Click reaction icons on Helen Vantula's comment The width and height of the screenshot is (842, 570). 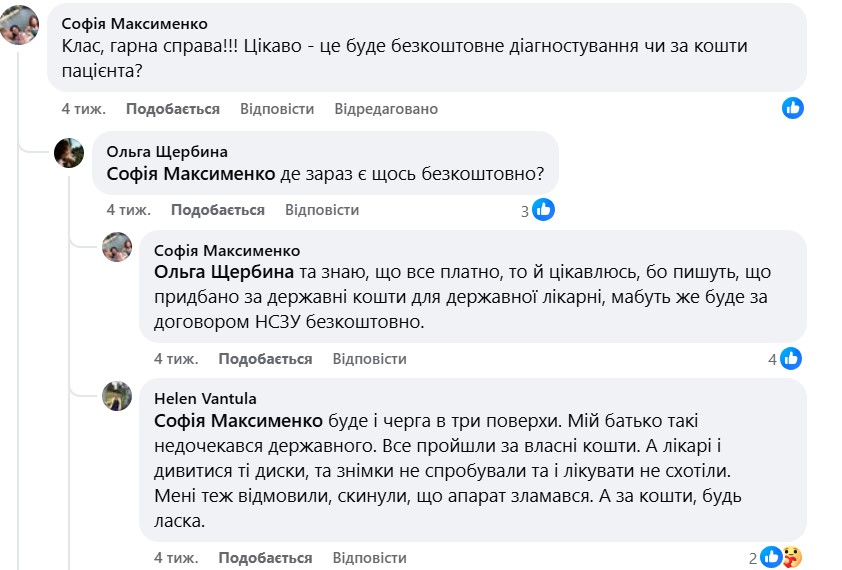(x=780, y=557)
